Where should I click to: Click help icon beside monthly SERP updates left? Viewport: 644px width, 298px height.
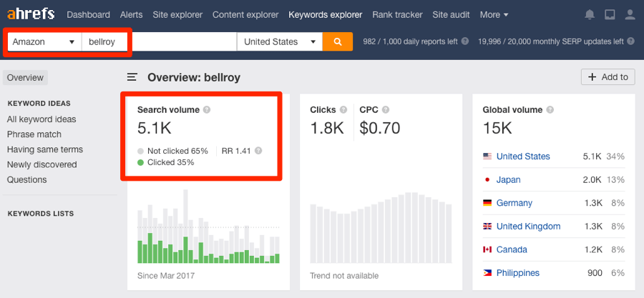coord(631,41)
